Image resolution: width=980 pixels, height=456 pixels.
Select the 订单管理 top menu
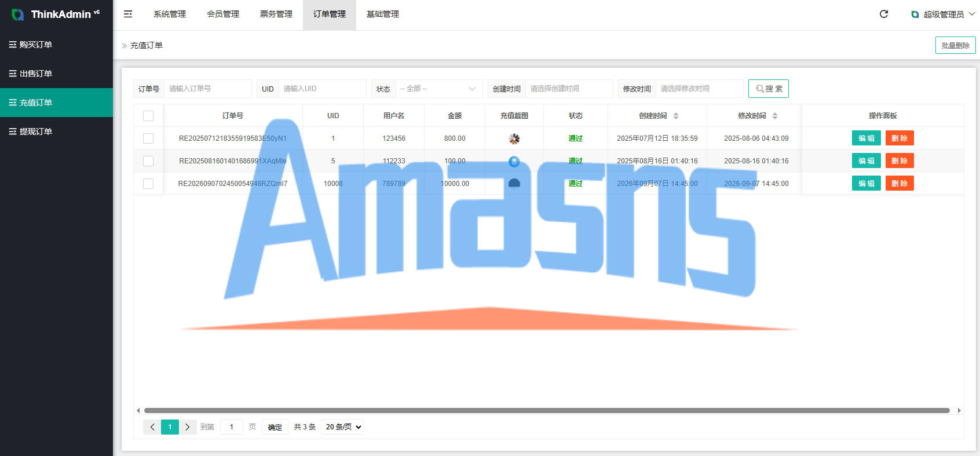point(330,14)
